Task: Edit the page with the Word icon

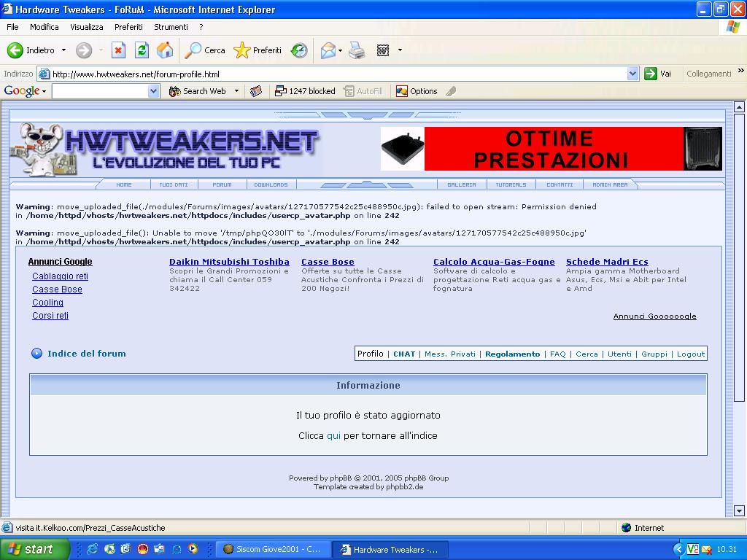Action: 383,50
